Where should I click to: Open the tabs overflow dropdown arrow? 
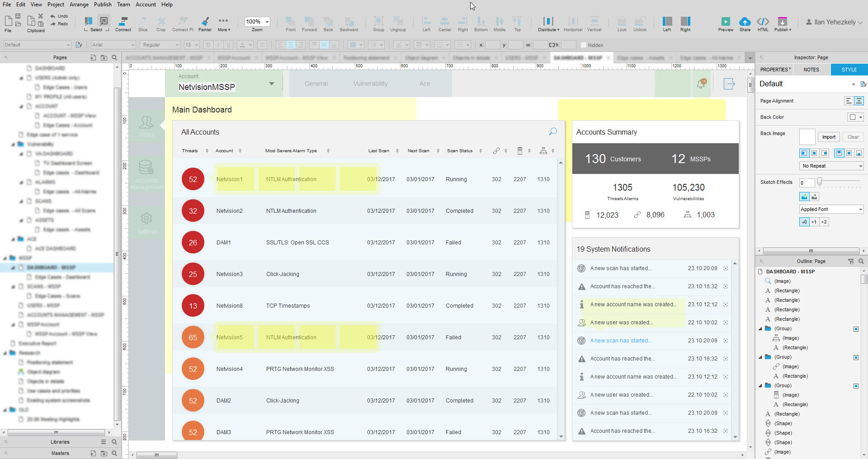click(x=750, y=58)
